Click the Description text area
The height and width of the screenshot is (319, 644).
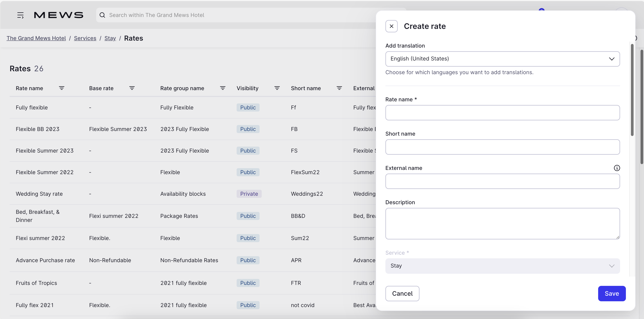tap(502, 223)
